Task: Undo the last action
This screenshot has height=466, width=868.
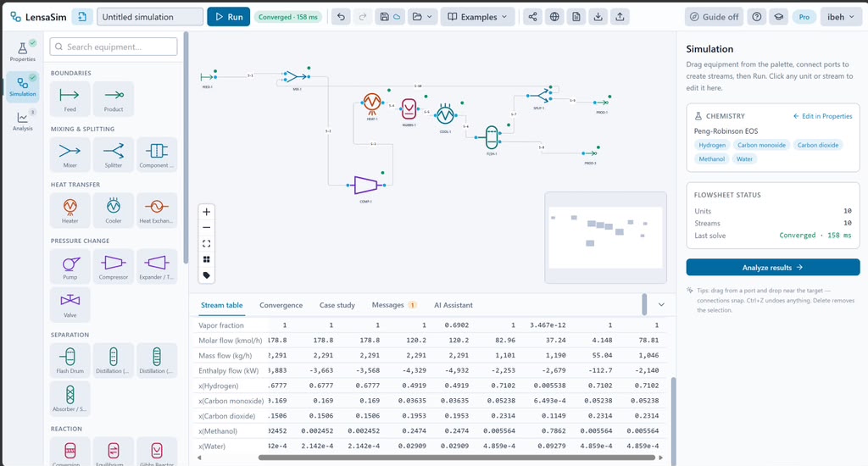Action: click(x=341, y=17)
